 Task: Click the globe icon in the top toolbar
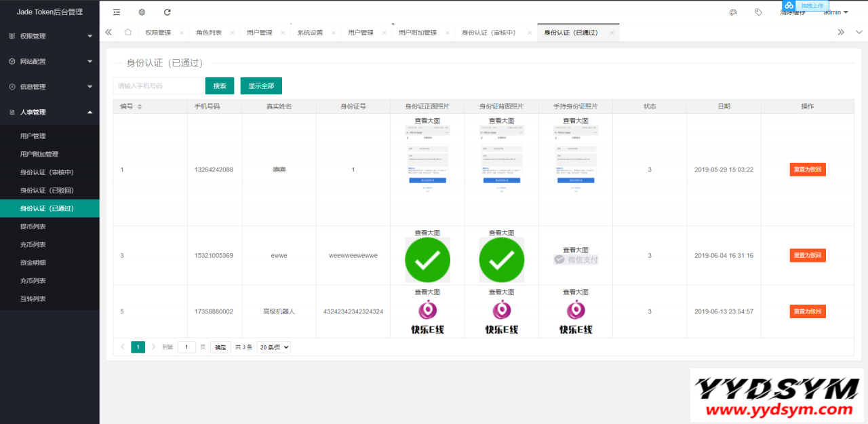coord(141,12)
